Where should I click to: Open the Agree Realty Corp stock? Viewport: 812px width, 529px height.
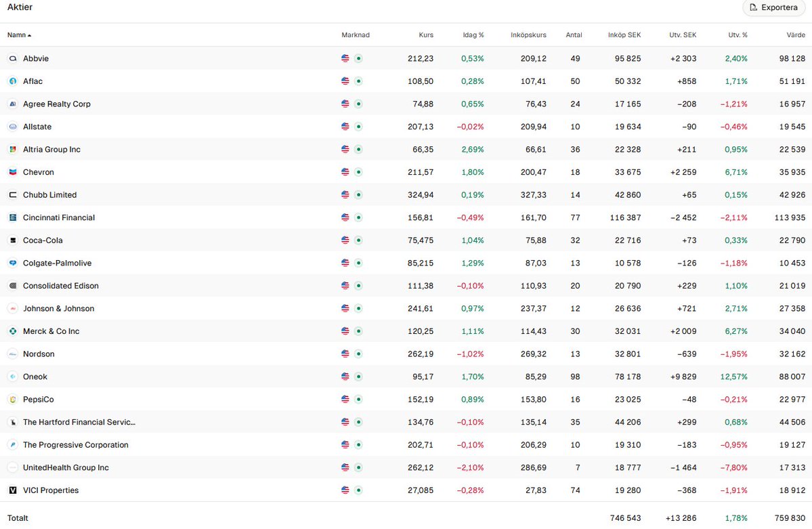pos(56,104)
